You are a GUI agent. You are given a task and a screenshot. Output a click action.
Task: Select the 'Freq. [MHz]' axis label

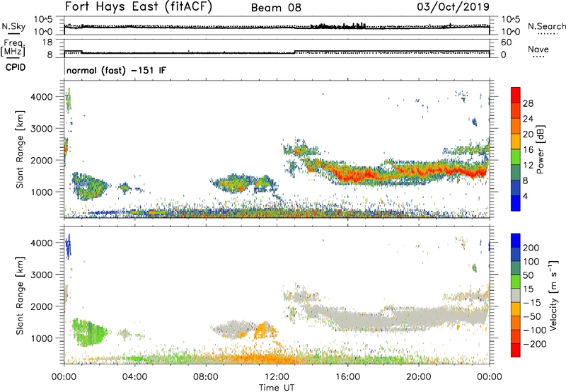13,47
